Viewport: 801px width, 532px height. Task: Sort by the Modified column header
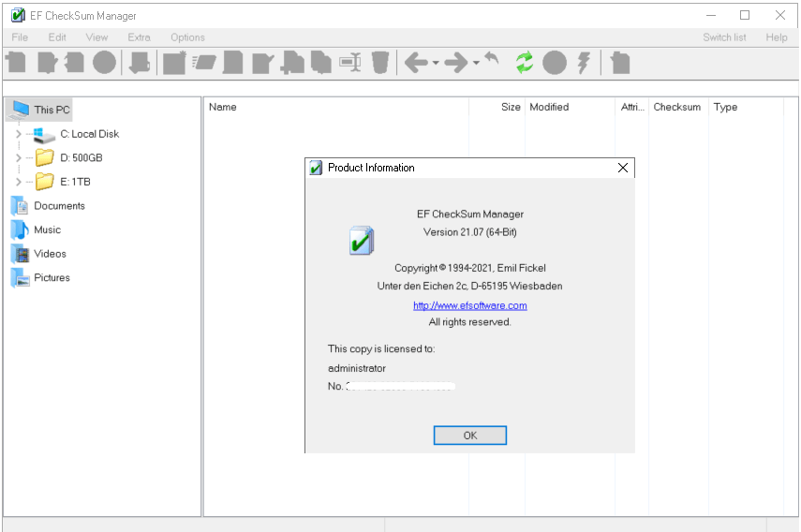[570, 107]
